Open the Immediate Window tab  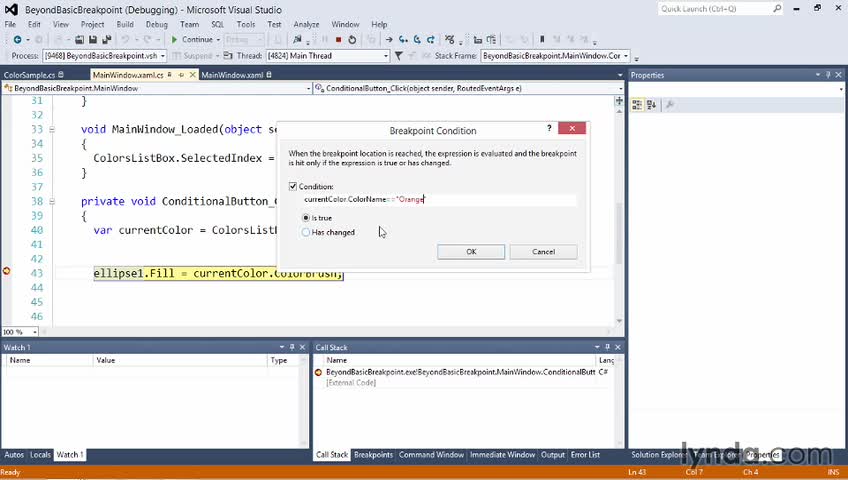502,455
